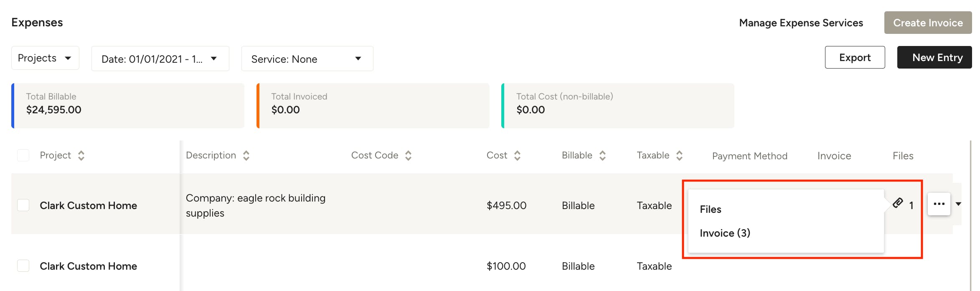Viewport: 980px width, 291px height.
Task: Open the Projects filter dropdown
Action: (x=45, y=58)
